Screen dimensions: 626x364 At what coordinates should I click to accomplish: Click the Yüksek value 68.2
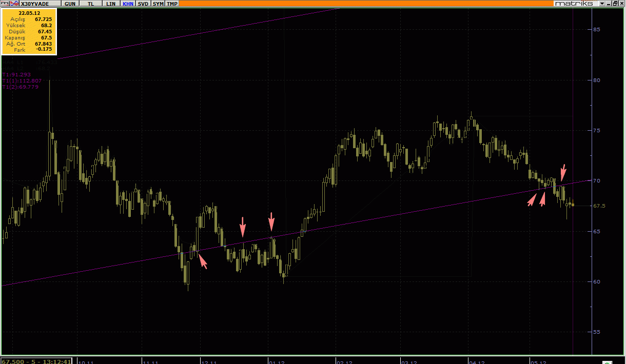tap(46, 25)
